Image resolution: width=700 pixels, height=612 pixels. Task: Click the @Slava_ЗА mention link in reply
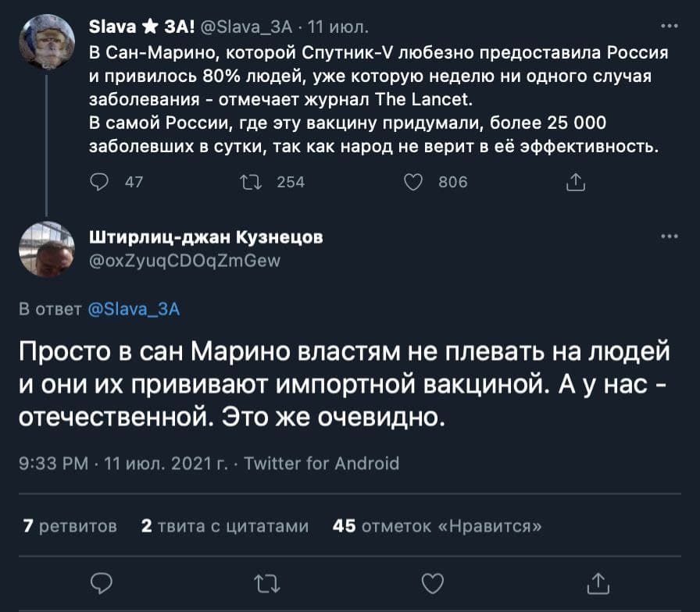pos(130,310)
